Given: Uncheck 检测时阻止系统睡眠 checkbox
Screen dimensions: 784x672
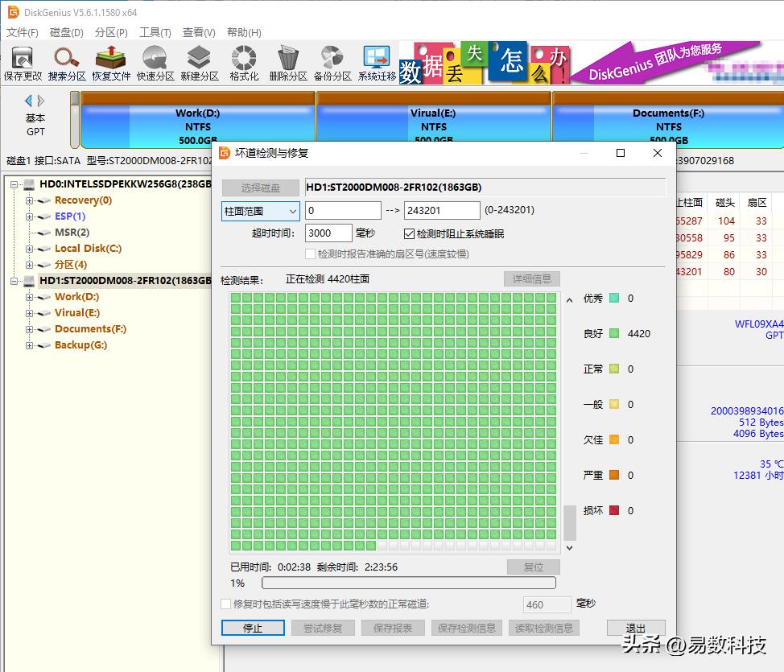Looking at the screenshot, I should click(409, 233).
